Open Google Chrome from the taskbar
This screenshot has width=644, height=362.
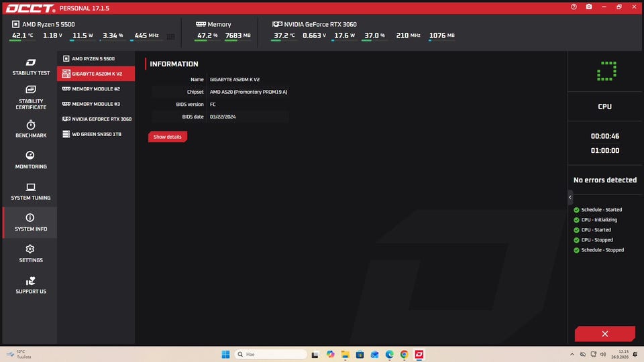(404, 354)
